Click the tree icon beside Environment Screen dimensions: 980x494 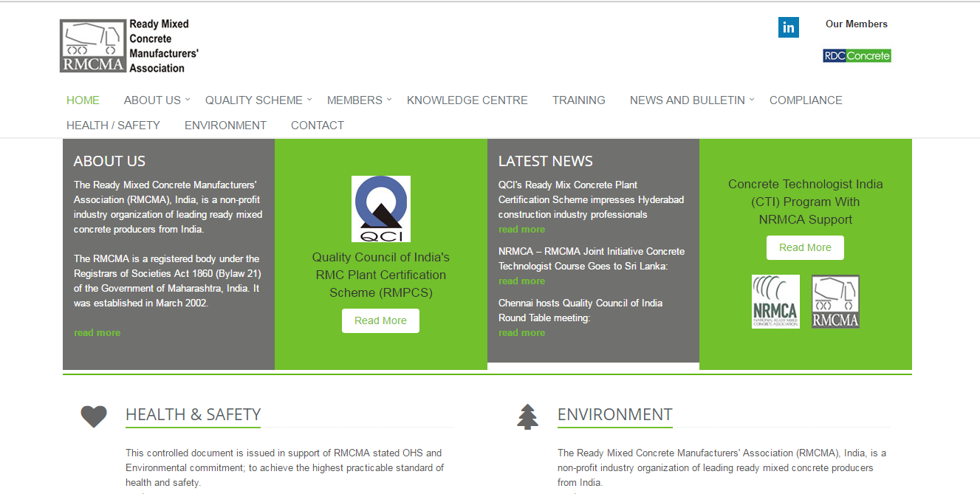(527, 416)
